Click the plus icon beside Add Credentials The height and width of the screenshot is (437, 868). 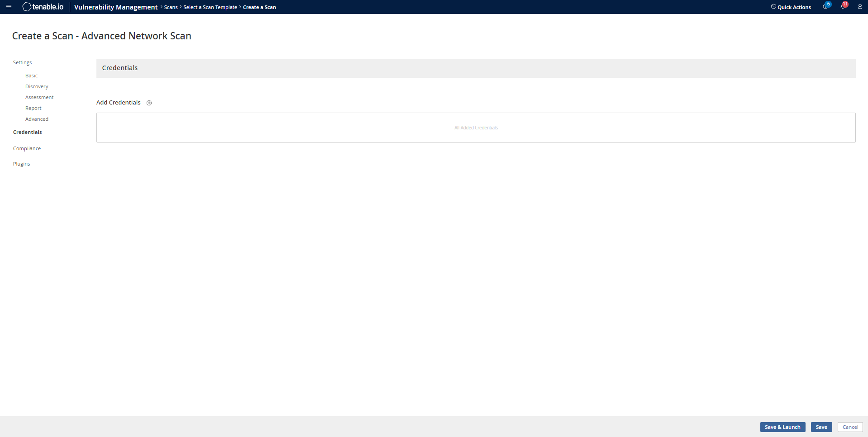[x=149, y=103]
